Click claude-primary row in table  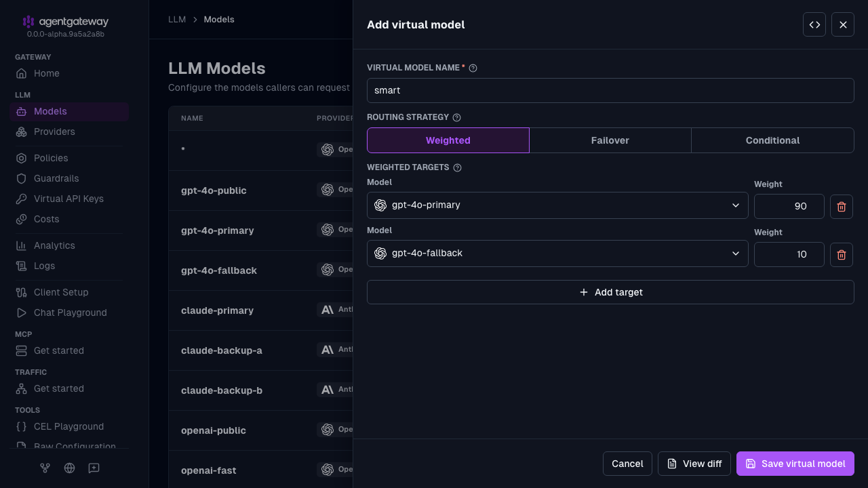[x=261, y=310]
